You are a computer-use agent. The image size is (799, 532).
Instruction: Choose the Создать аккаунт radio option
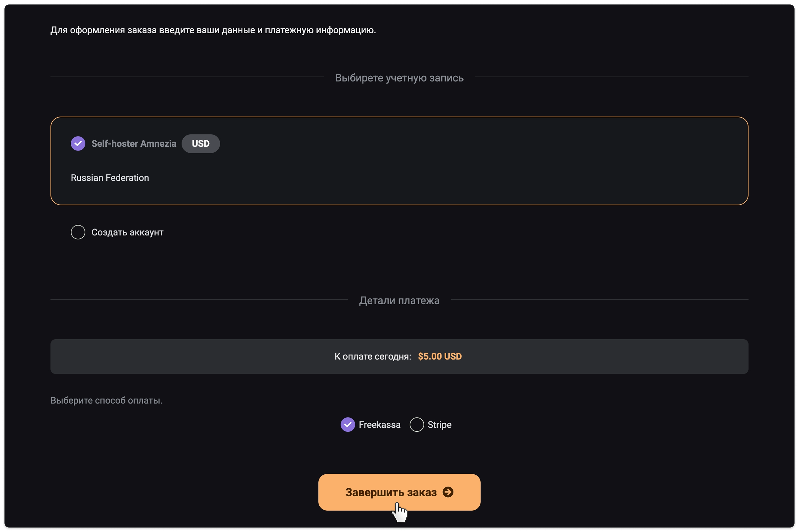tap(78, 232)
